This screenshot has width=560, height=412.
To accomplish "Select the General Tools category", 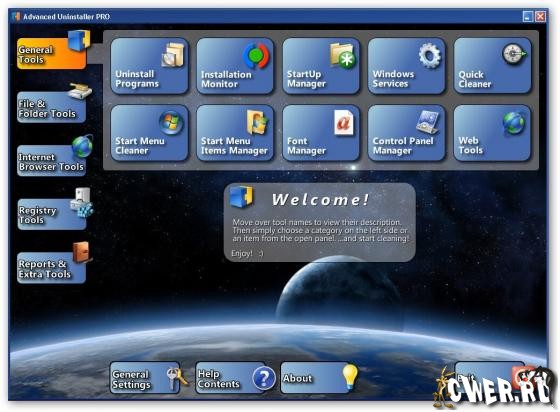I will [x=51, y=54].
